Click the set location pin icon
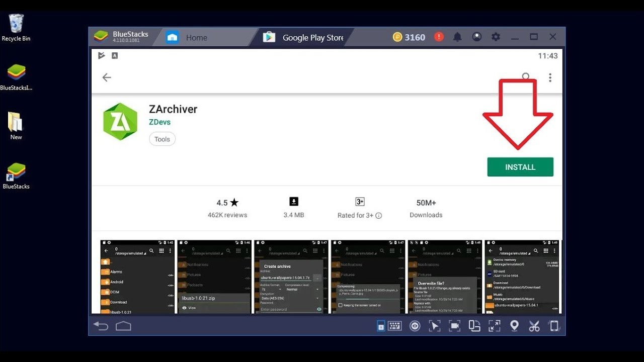Screen dimensions: 644x362 (514, 326)
